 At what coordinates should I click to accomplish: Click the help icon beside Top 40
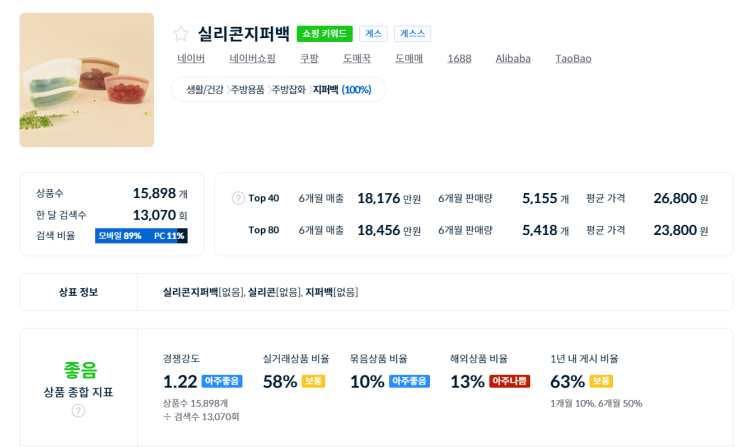pyautogui.click(x=238, y=198)
